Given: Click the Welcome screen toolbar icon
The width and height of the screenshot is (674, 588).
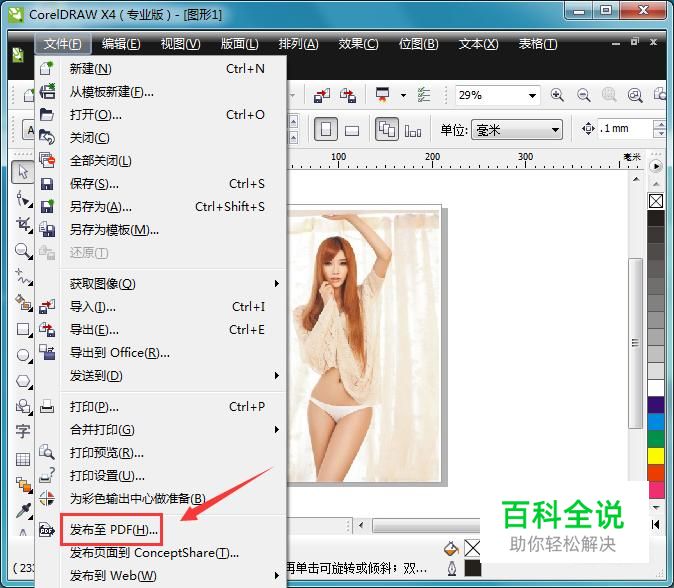Looking at the screenshot, I should tap(424, 95).
